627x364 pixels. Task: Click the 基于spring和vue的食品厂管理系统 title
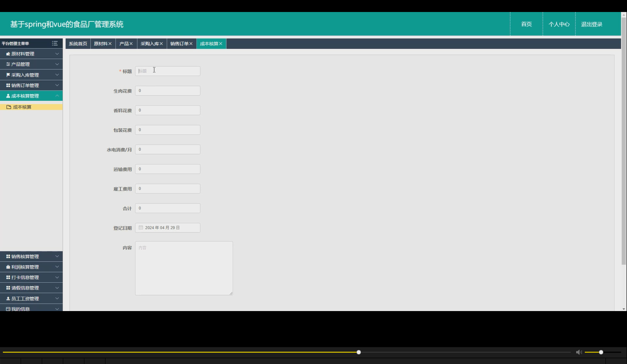point(67,24)
